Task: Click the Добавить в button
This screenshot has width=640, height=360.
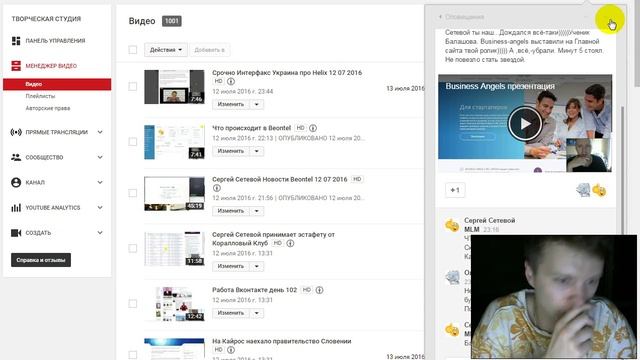Action: [209, 50]
